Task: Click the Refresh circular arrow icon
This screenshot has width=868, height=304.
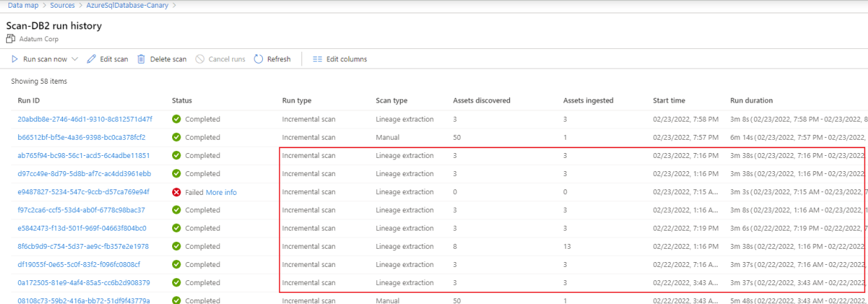Action: pyautogui.click(x=259, y=59)
